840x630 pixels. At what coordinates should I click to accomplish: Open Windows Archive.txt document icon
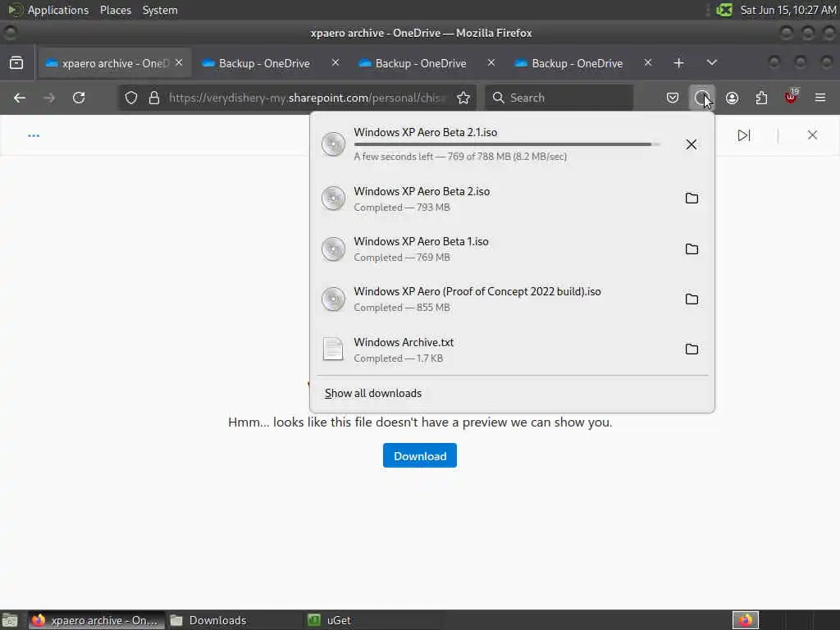pos(333,349)
